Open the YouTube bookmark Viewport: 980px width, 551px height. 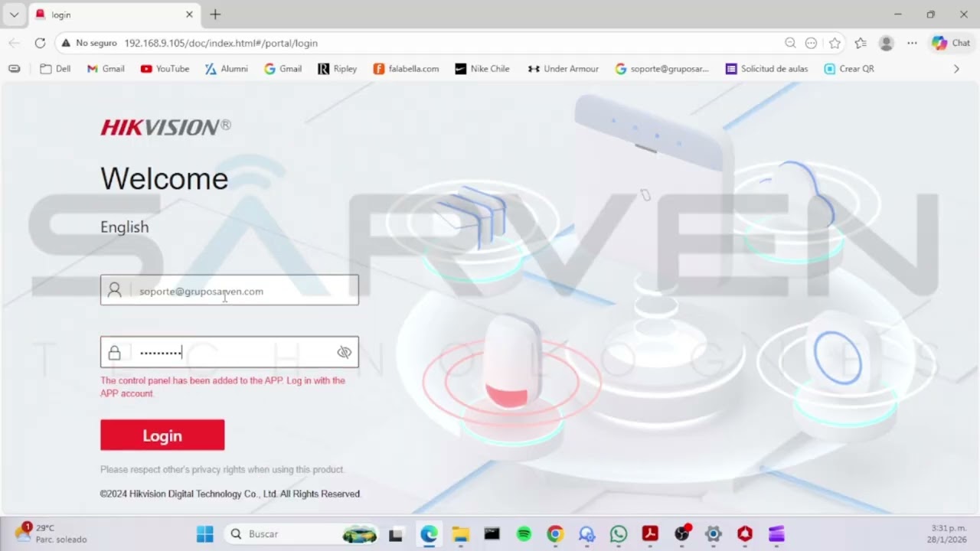pos(165,68)
